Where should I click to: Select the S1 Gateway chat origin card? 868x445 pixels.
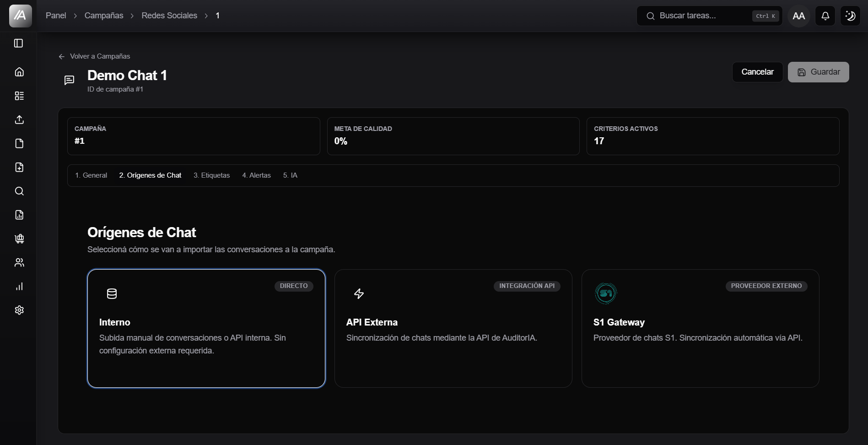point(701,328)
